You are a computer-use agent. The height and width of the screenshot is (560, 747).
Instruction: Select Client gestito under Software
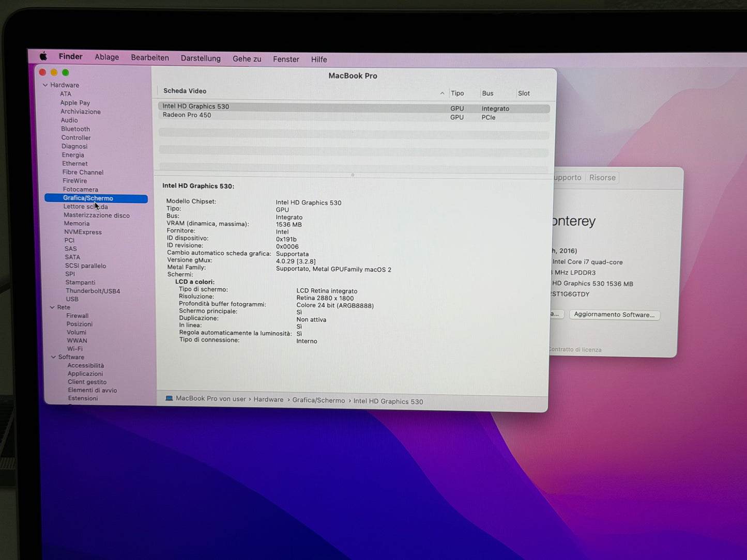(x=87, y=382)
